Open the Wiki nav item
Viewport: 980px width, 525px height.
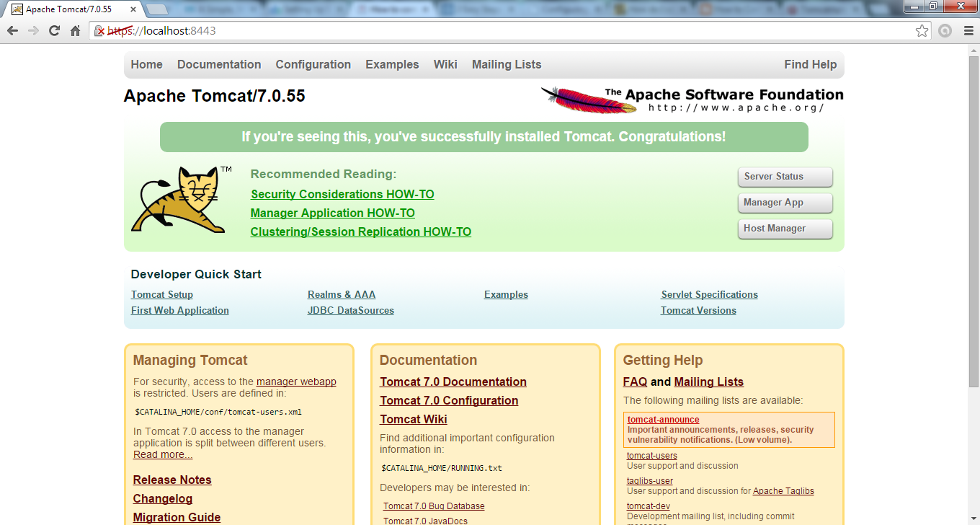[x=445, y=64]
